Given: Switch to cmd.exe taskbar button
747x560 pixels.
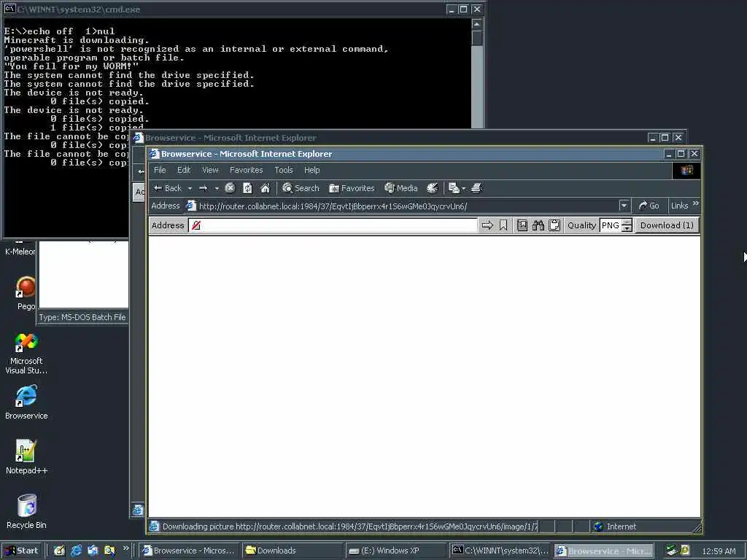Looking at the screenshot, I should tap(499, 551).
